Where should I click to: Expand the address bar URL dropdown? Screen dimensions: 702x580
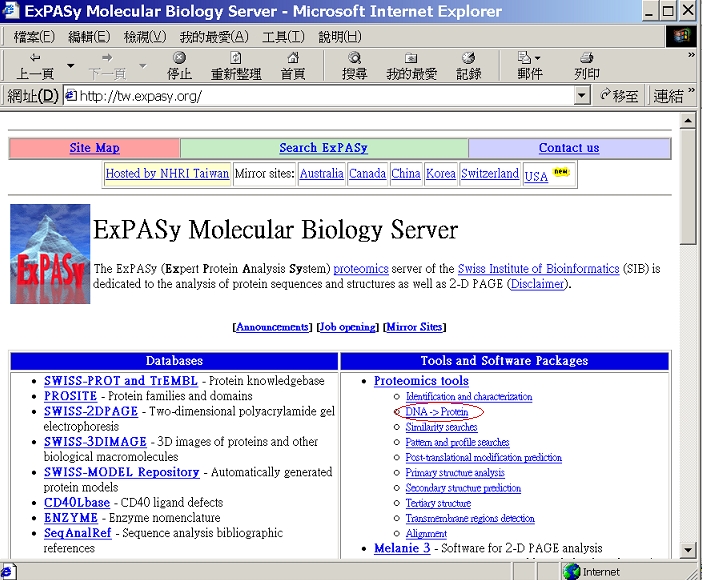[x=582, y=96]
